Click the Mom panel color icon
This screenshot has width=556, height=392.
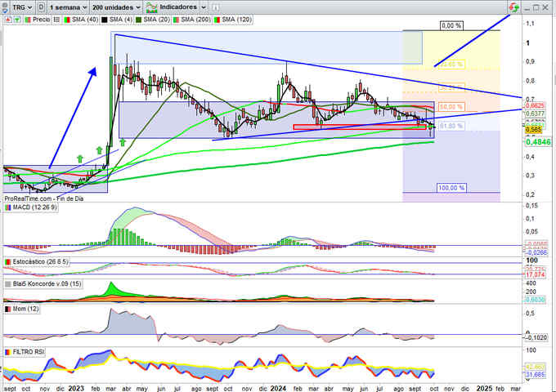point(8,310)
